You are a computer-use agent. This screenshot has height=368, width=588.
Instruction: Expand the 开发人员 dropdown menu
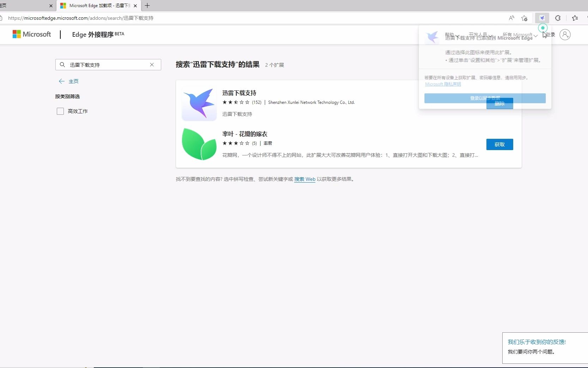(x=481, y=35)
